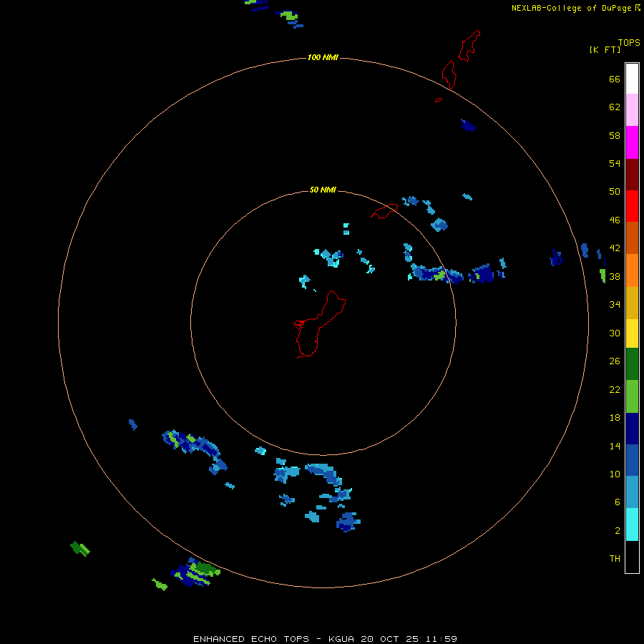
Task: Click the 50 legend value
Action: [x=615, y=191]
